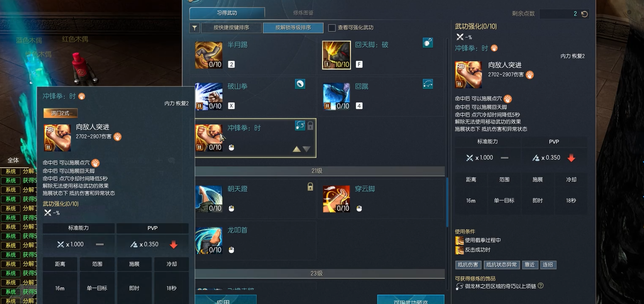Toggle lock icon on 朝天蹬

coord(310,187)
